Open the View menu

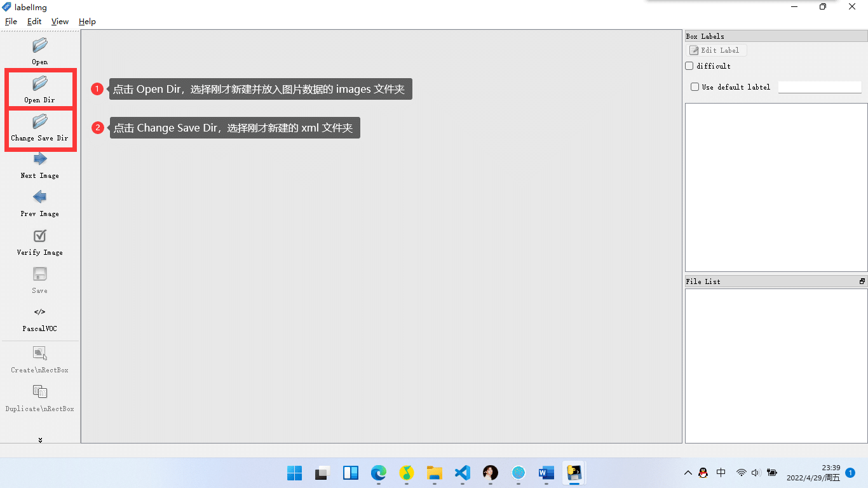(60, 22)
